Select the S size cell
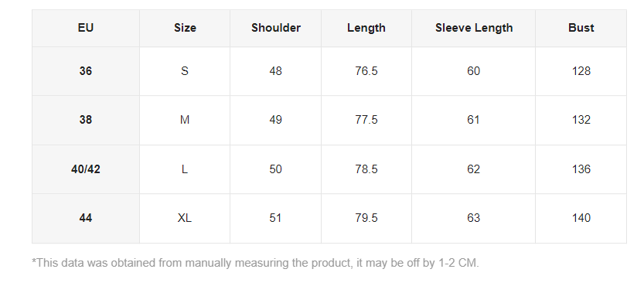The image size is (644, 293). coord(185,71)
